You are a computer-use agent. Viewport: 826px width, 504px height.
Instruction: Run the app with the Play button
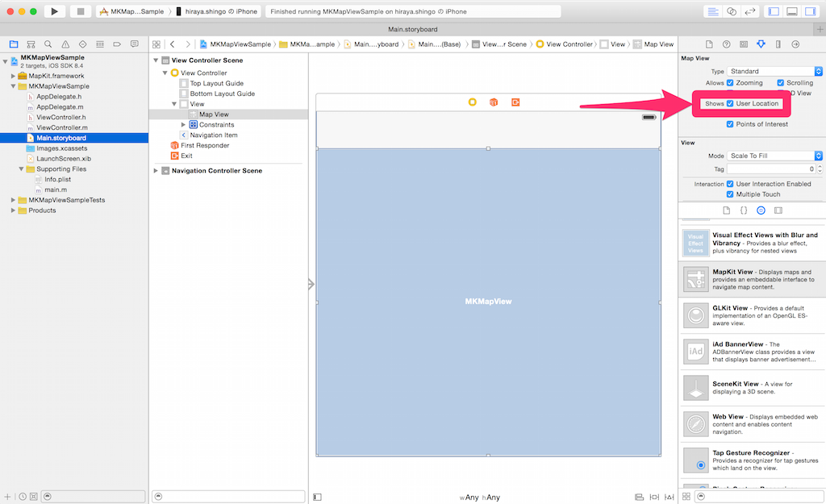pos(54,11)
